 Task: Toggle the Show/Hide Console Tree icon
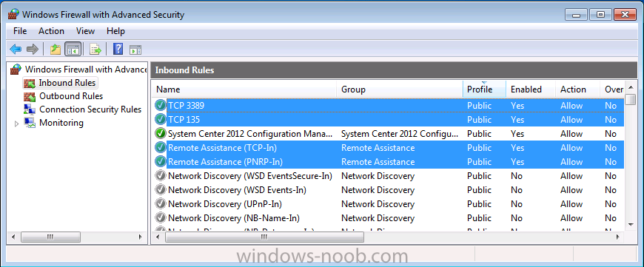pyautogui.click(x=73, y=50)
